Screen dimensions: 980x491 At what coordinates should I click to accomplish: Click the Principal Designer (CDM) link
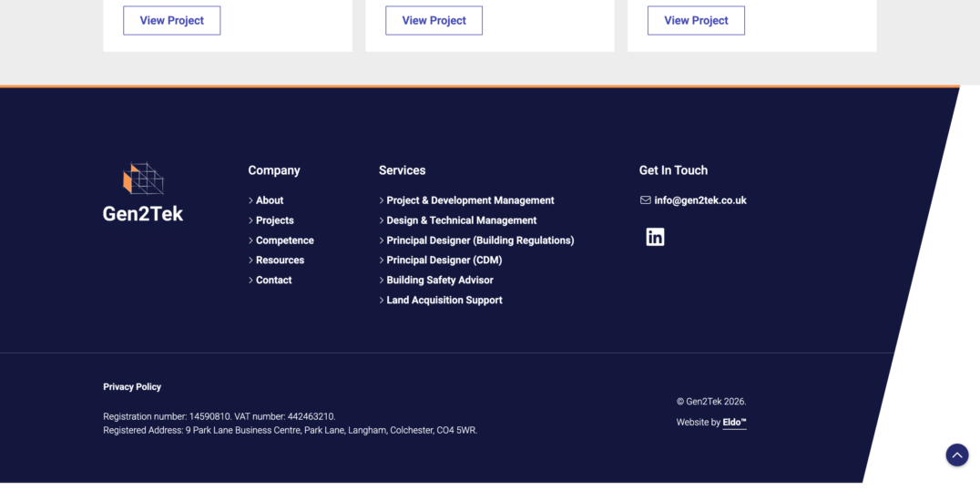444,261
